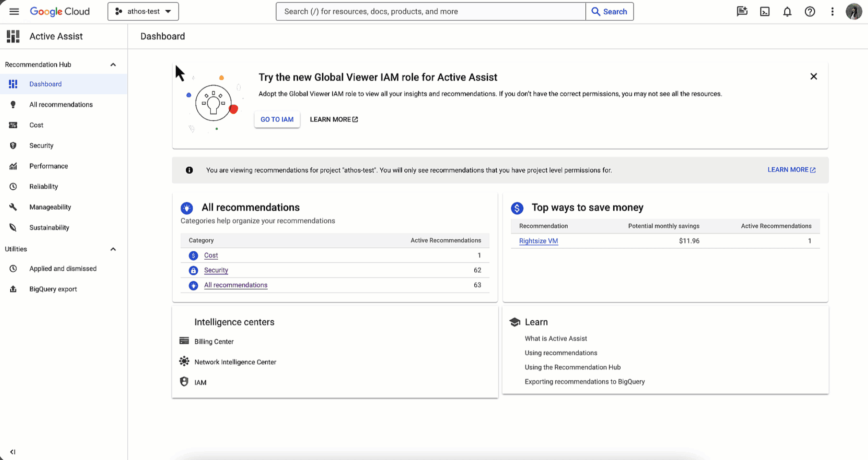Open Cloud Shell from the top bar
Viewport: 868px width, 460px height.
764,11
